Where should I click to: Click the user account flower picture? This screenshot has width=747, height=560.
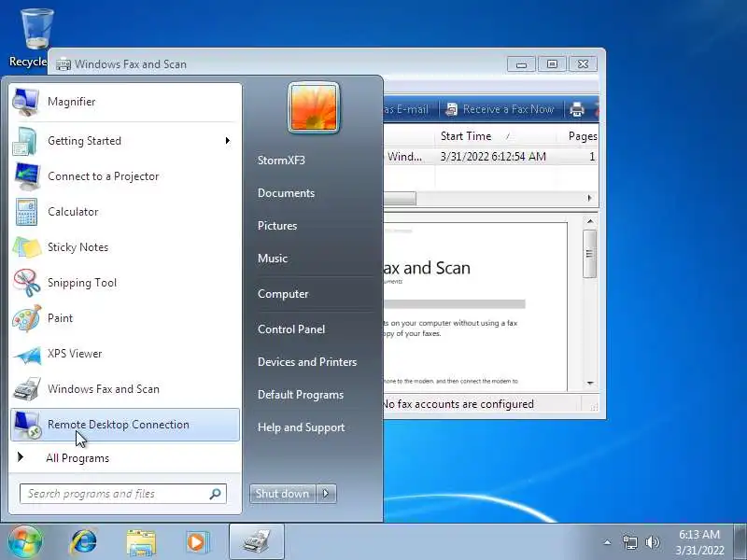(314, 107)
